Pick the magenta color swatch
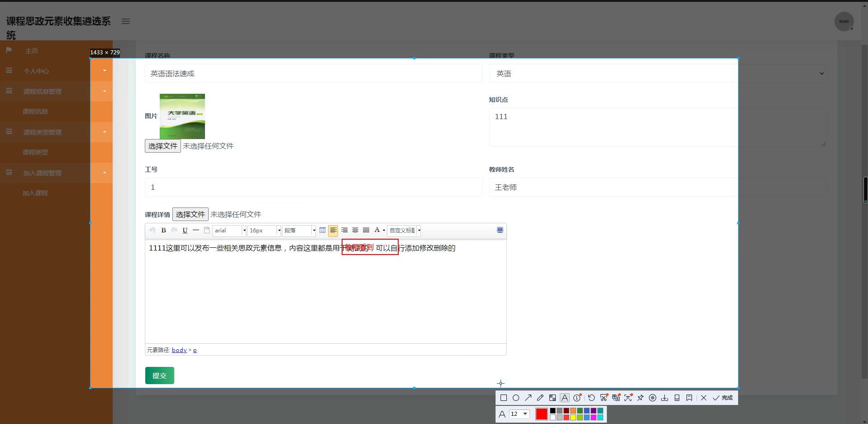Image resolution: width=868 pixels, height=424 pixels. 593,417
